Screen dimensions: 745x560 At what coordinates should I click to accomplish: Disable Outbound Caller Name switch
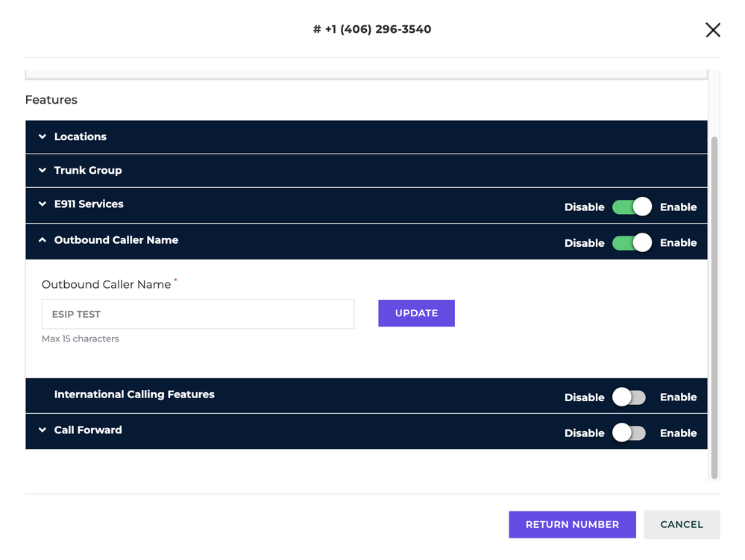(632, 242)
